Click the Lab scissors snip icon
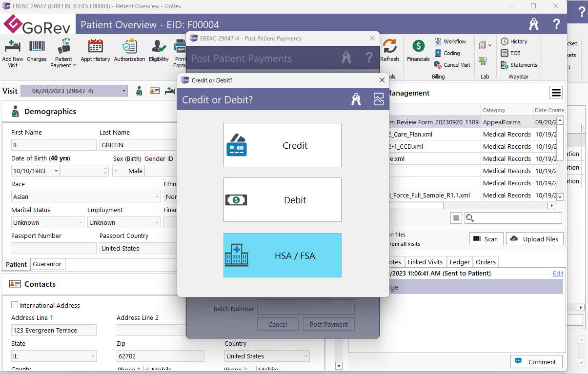The image size is (588, 374). point(483,61)
